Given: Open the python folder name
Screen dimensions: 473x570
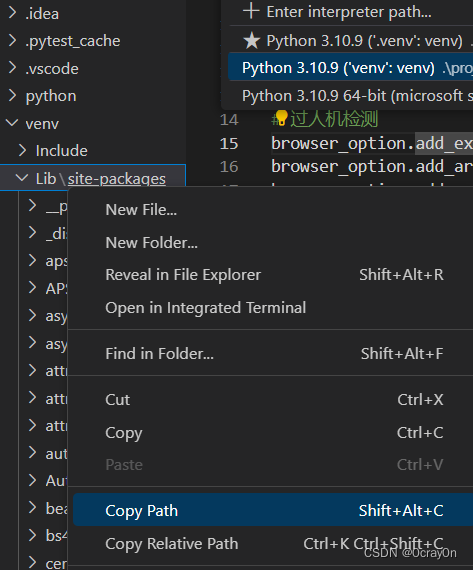Looking at the screenshot, I should (51, 97).
